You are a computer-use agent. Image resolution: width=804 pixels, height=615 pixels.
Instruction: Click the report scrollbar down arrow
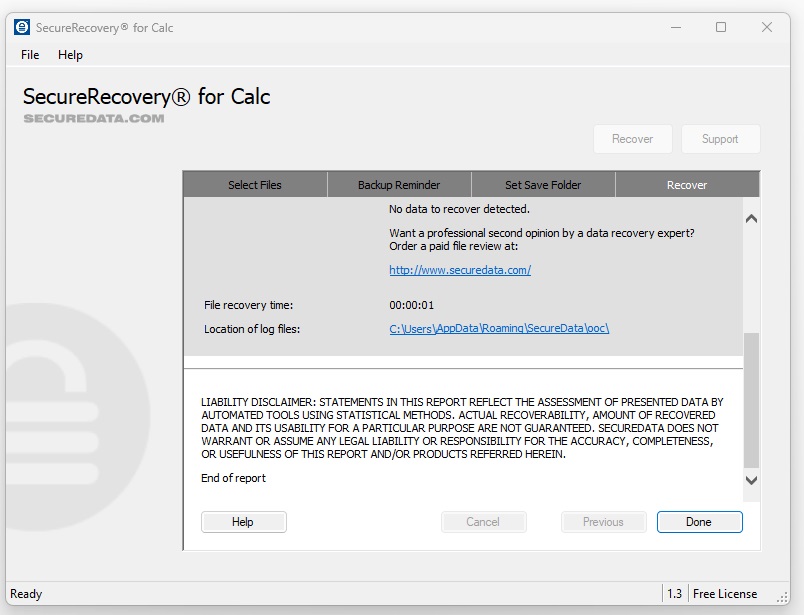(752, 481)
